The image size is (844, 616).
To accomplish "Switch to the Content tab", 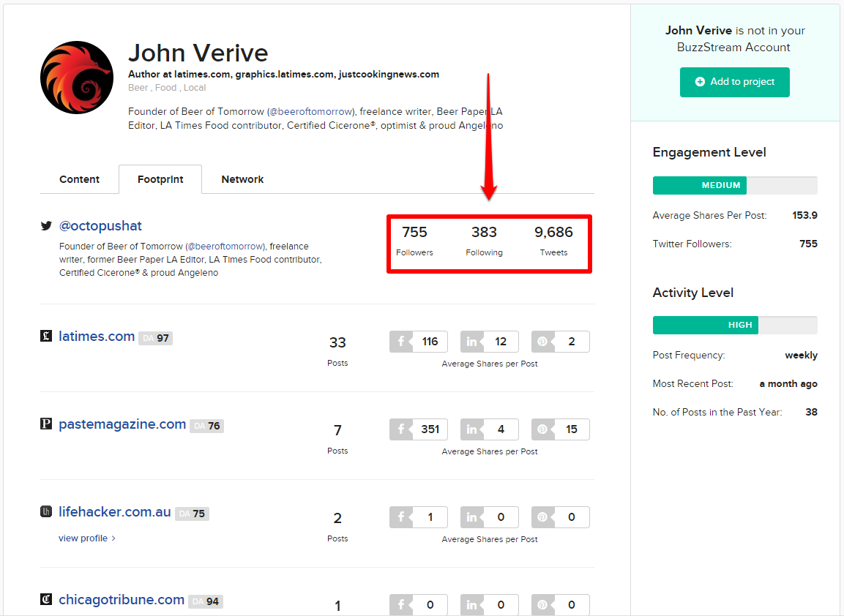I will (x=79, y=179).
